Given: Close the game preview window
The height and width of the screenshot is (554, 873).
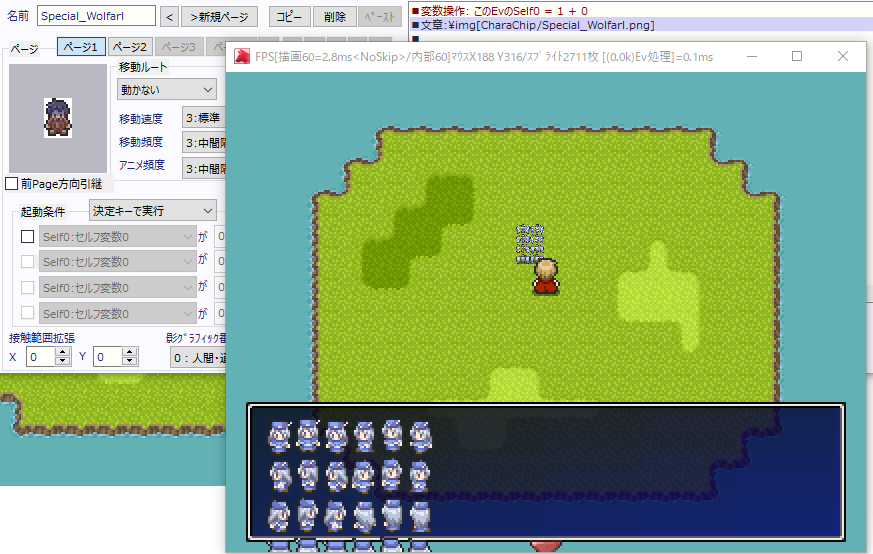Looking at the screenshot, I should 843,57.
